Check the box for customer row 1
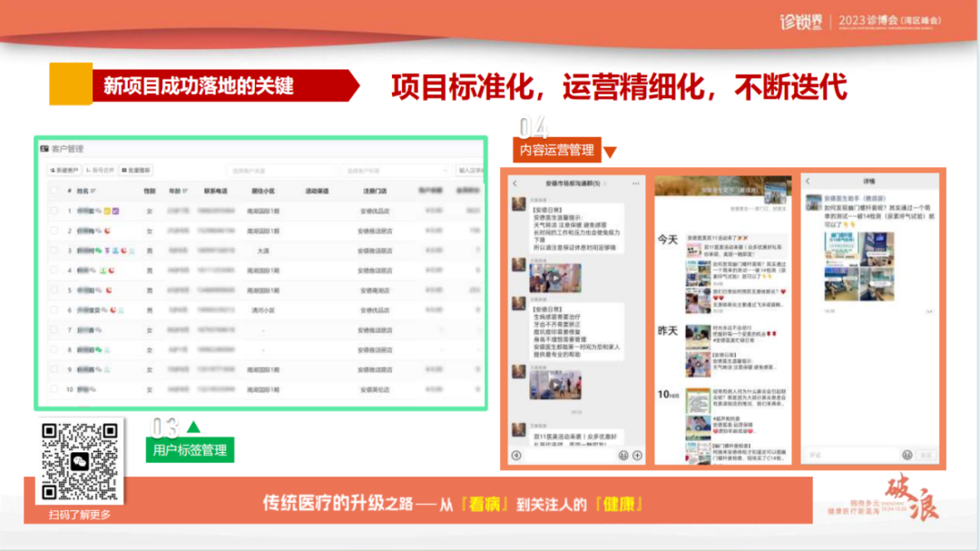The height and width of the screenshot is (551, 980). coord(54,211)
